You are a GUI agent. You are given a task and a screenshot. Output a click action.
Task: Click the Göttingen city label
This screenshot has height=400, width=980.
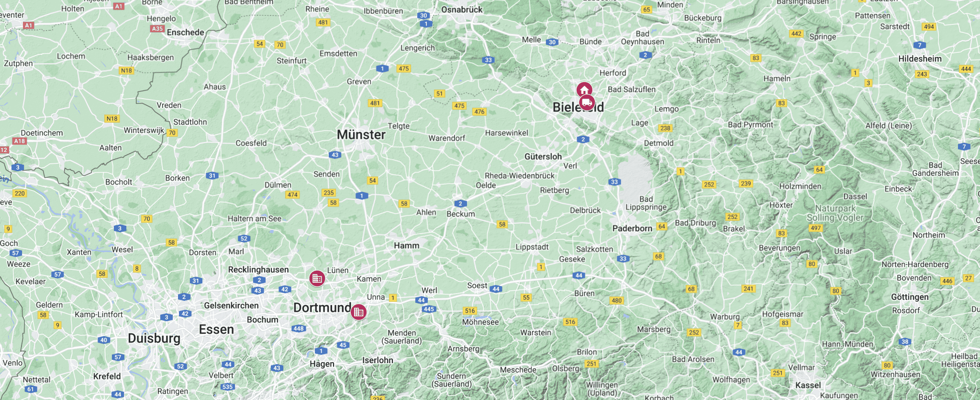tap(910, 297)
